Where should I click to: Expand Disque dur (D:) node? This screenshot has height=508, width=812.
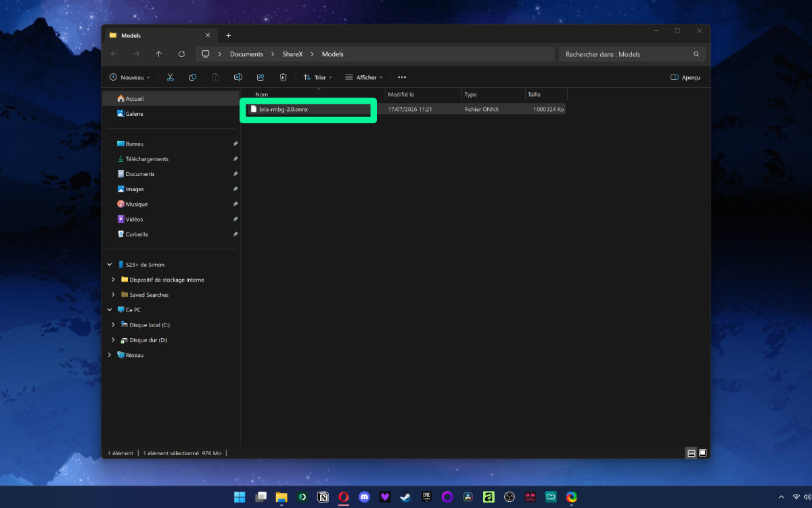(x=113, y=340)
